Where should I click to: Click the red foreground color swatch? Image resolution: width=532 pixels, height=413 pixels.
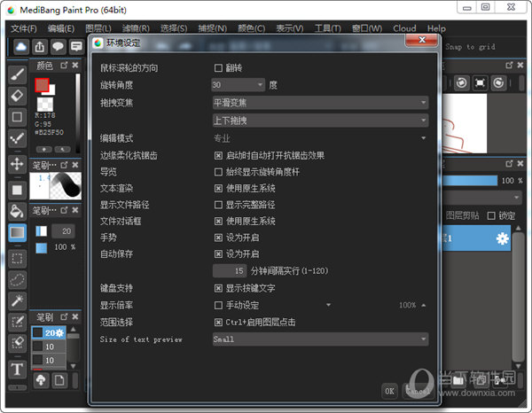click(x=42, y=85)
